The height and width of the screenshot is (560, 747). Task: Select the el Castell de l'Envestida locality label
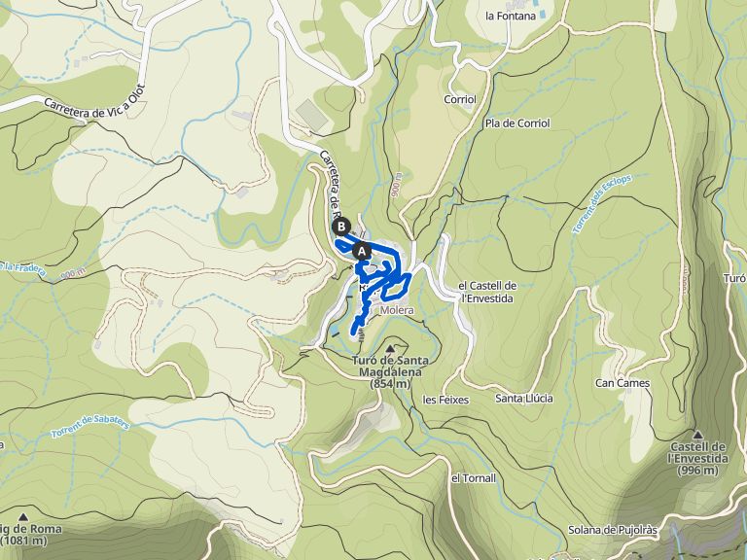tap(487, 292)
